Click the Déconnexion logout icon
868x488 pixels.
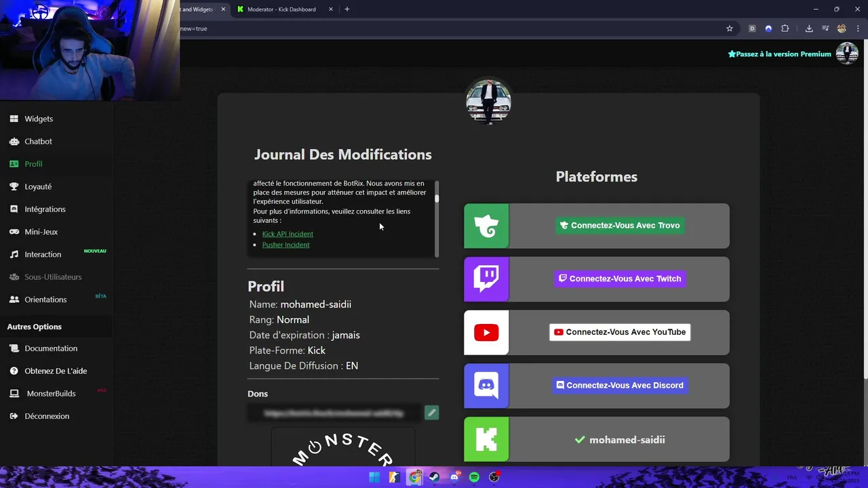[14, 416]
